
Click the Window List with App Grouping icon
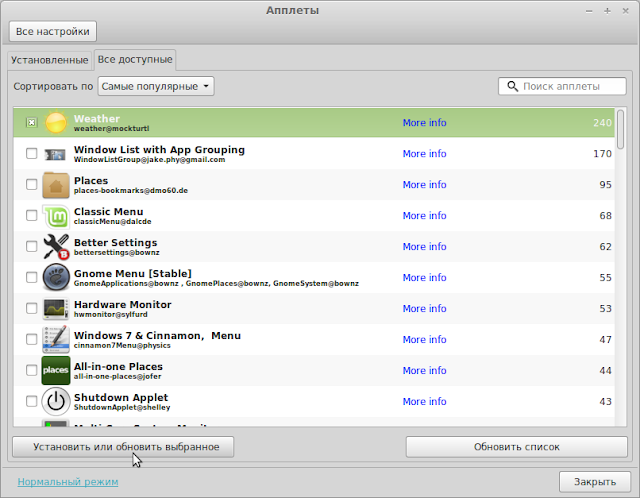click(x=56, y=154)
